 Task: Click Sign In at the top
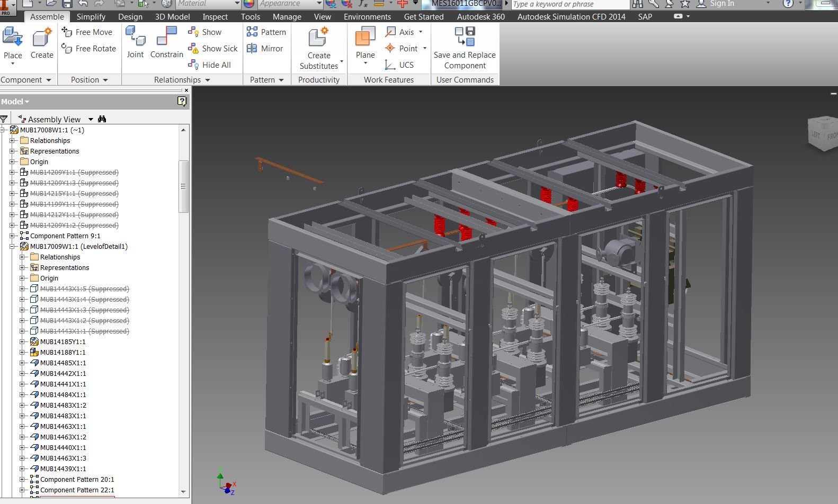coord(721,4)
